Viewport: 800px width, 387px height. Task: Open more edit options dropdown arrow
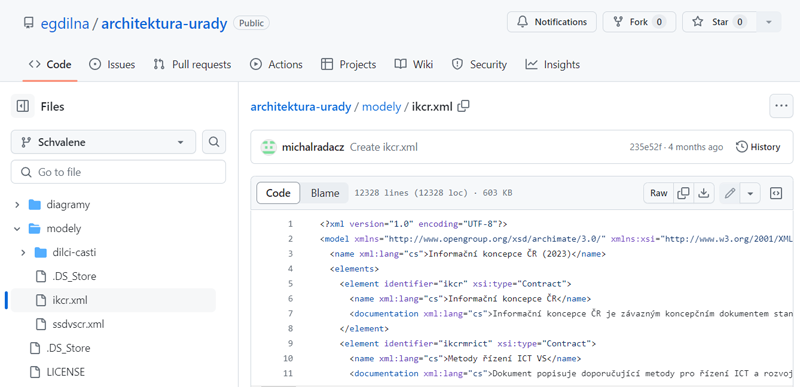[x=750, y=193]
